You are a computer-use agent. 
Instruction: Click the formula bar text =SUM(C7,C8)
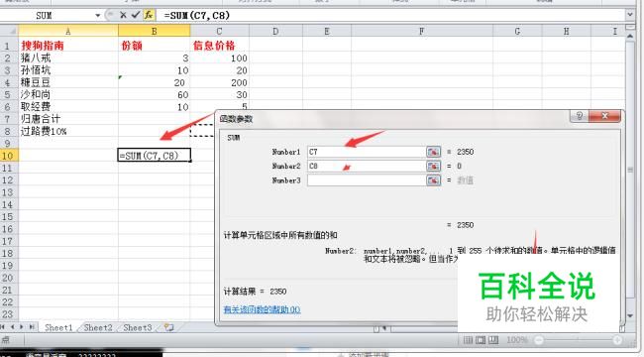click(x=197, y=15)
